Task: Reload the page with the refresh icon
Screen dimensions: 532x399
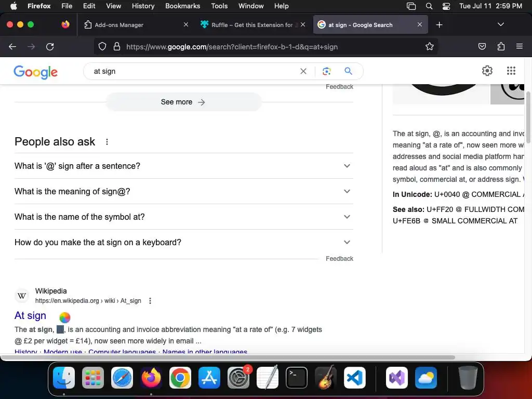Action: coord(50,46)
